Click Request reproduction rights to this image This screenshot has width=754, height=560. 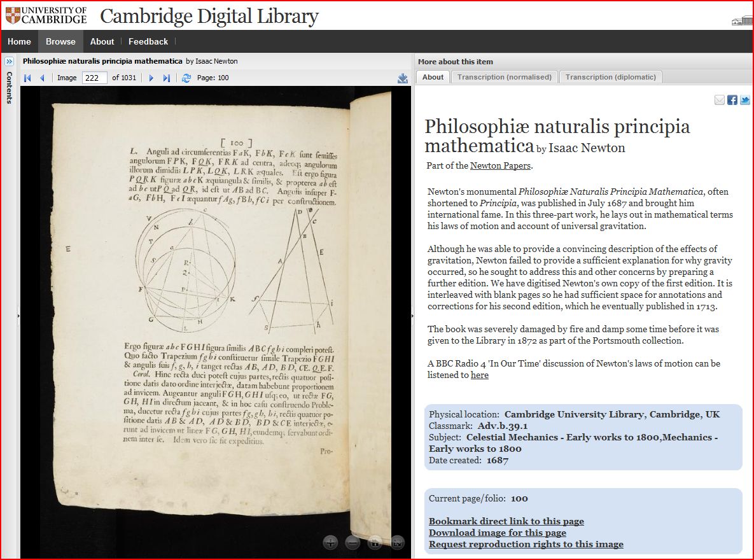tap(526, 544)
